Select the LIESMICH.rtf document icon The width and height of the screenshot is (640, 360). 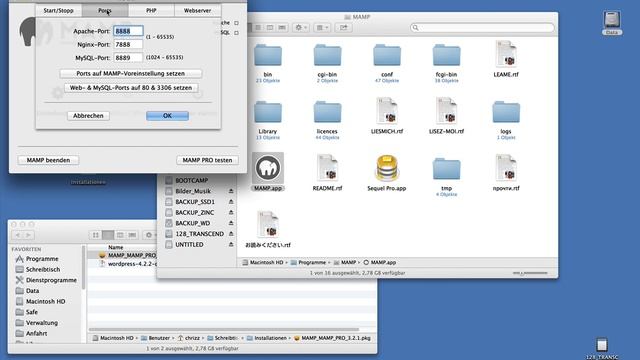pyautogui.click(x=387, y=111)
